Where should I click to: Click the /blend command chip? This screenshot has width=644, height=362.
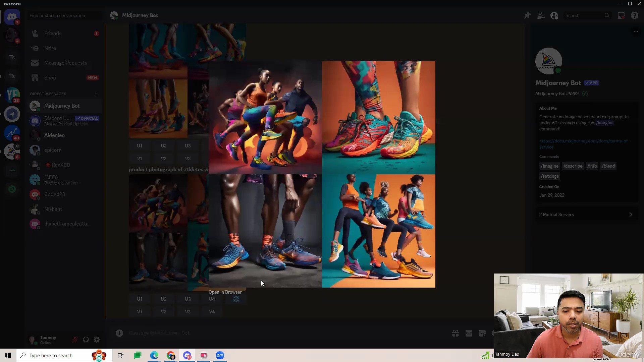coord(608,166)
